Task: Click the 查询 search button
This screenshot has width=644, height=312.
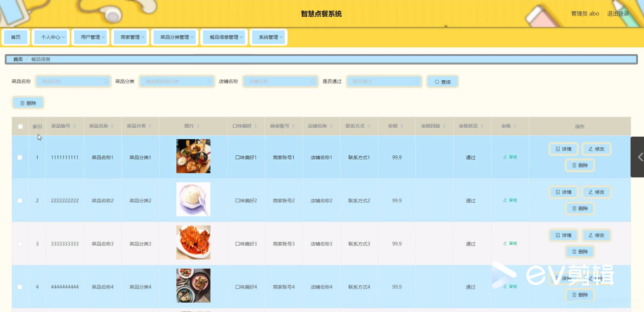Action: click(442, 82)
